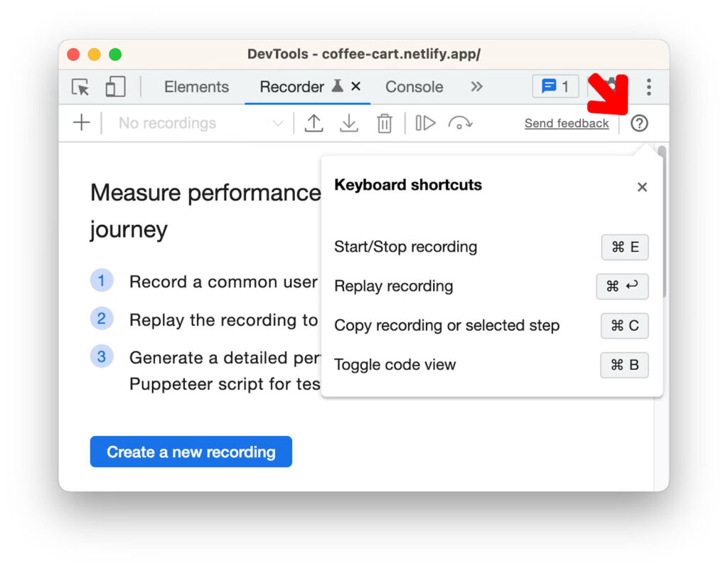728x569 pixels.
Task: Select the inspect element tool
Action: click(x=80, y=87)
